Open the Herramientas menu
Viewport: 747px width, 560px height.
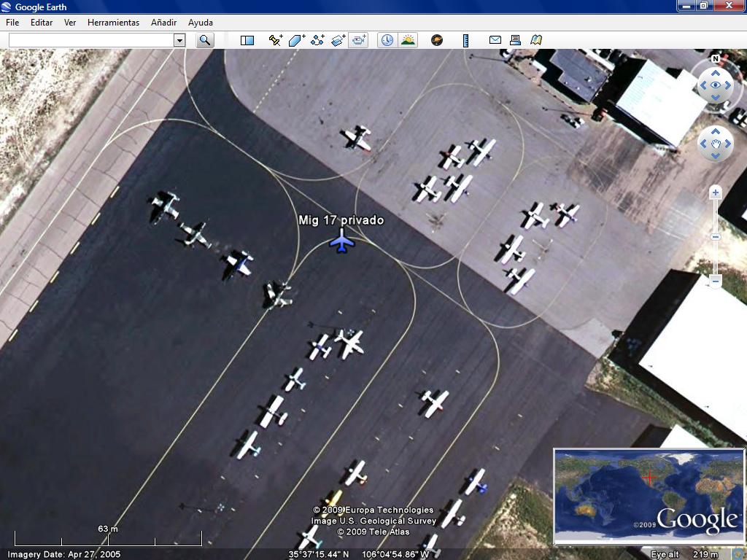pos(113,23)
